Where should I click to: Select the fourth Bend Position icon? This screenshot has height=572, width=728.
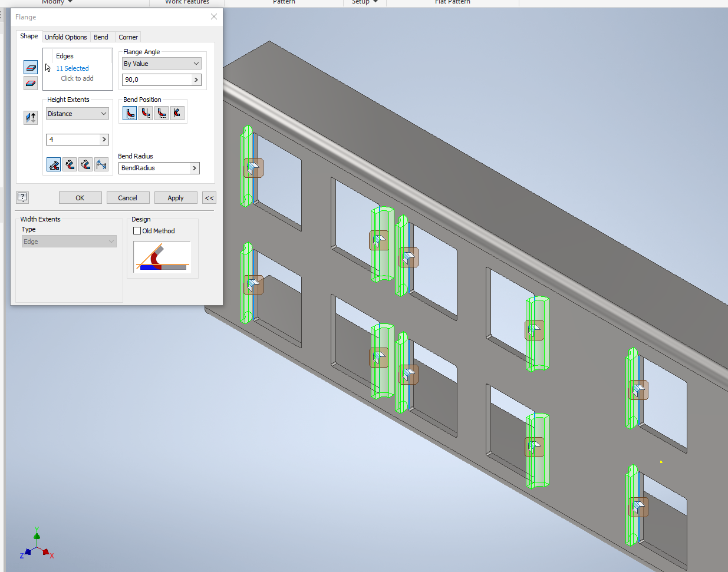tap(177, 113)
